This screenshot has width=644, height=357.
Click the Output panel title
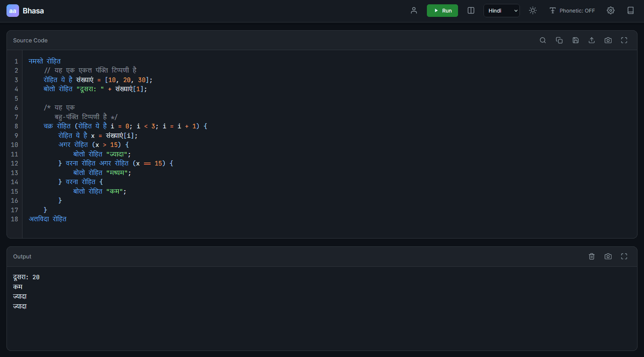[22, 256]
